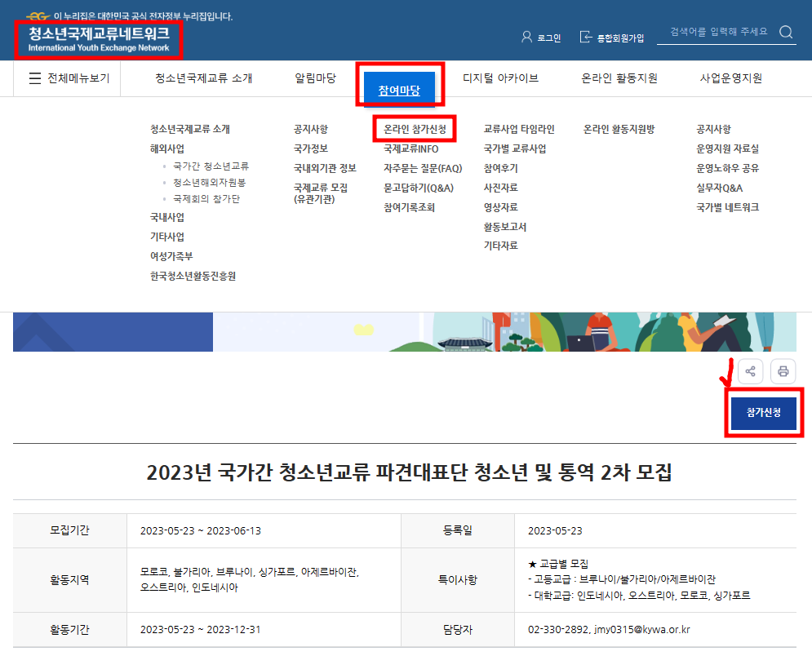
Task: Open 기타사업 submenu item
Action: [167, 237]
